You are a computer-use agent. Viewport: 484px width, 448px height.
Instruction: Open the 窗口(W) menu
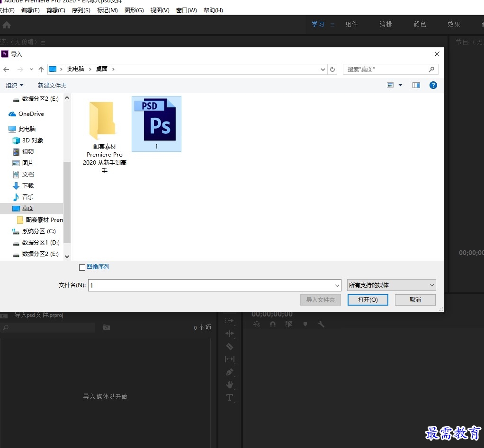(x=186, y=10)
